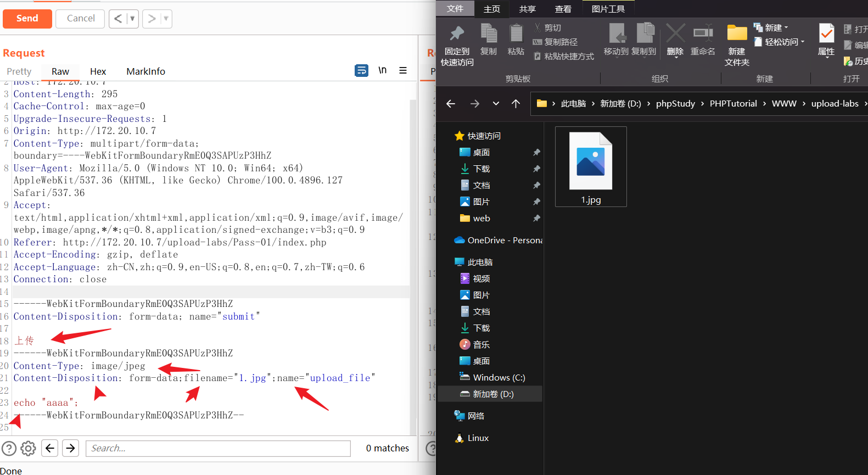Image resolution: width=868 pixels, height=475 pixels.
Task: Go to next request with forward arrow
Action: coord(152,19)
